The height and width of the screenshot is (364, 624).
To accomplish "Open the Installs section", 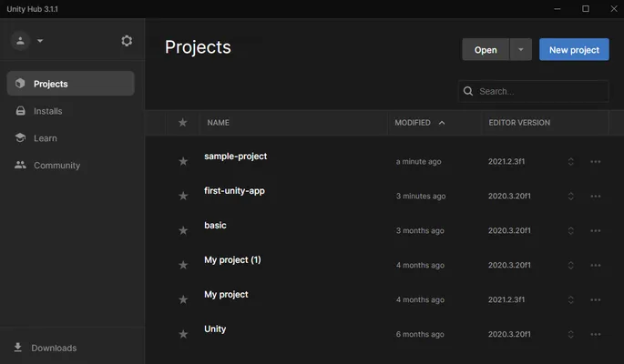I will pyautogui.click(x=70, y=111).
